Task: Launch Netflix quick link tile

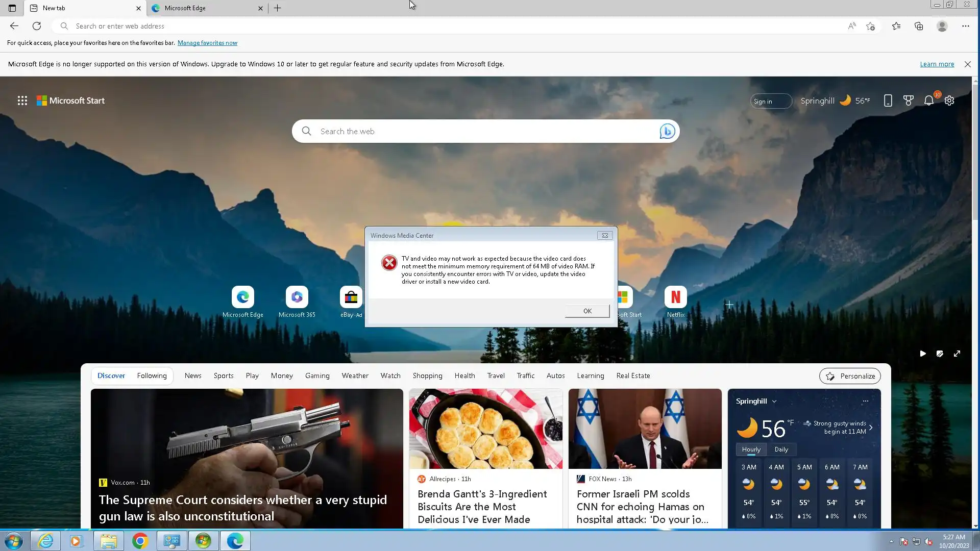Action: coord(675,297)
